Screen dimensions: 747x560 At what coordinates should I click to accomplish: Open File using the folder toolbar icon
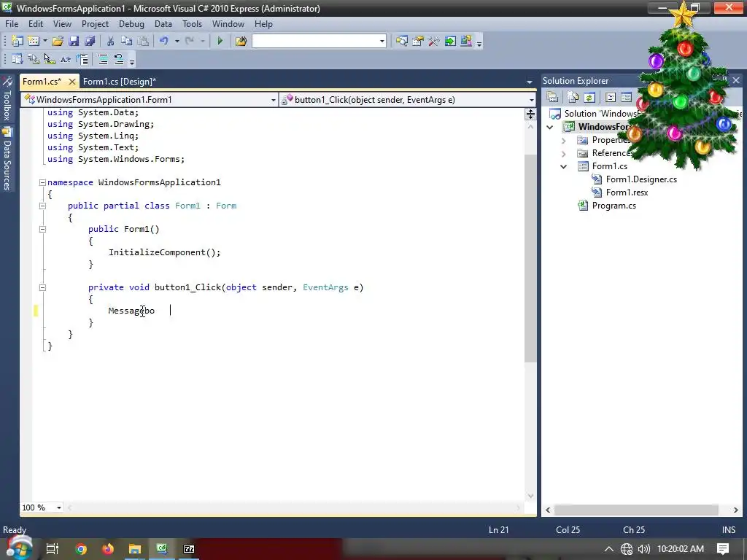[58, 42]
